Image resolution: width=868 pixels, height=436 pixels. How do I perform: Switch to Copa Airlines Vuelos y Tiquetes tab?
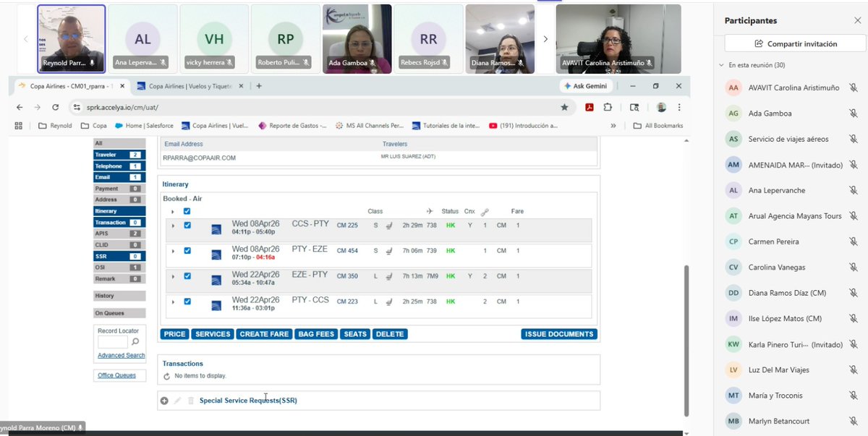tap(190, 86)
